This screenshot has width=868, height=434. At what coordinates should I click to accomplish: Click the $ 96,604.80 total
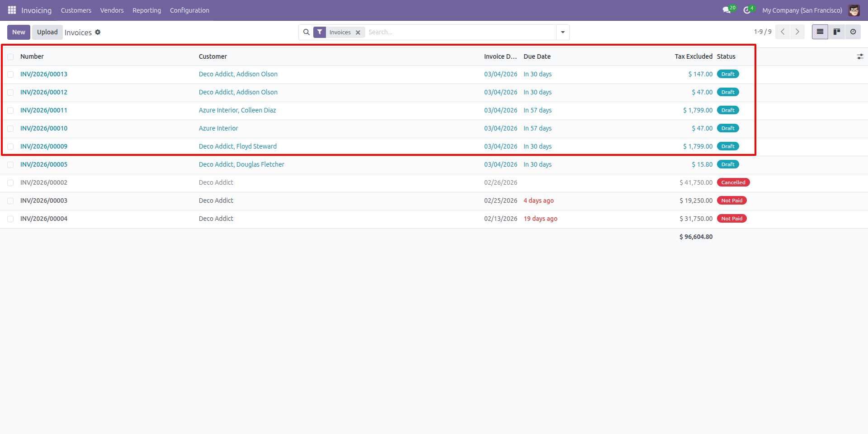(696, 237)
